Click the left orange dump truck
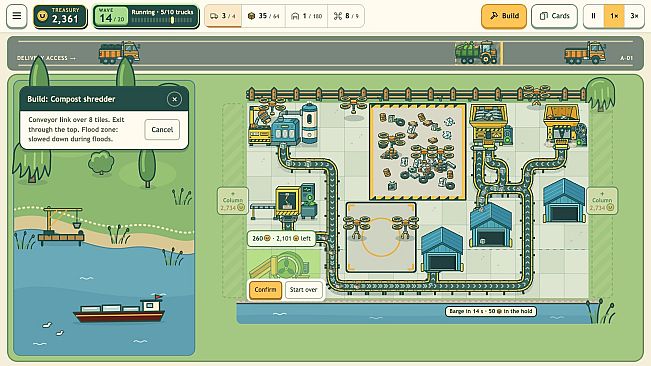 (x=119, y=52)
